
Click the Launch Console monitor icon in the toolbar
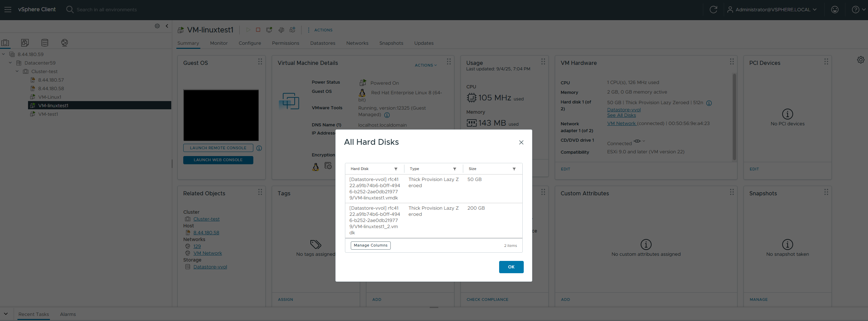pos(269,30)
